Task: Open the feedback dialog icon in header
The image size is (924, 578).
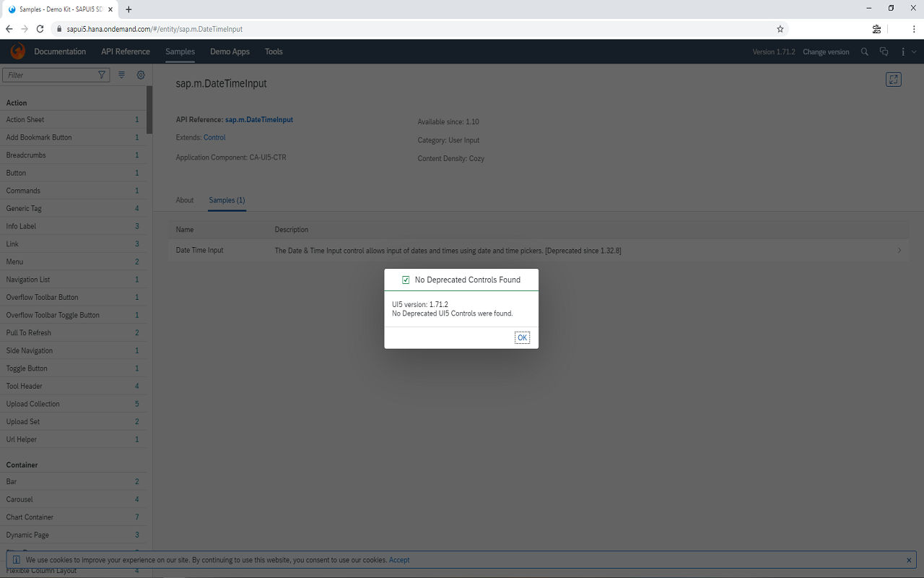Action: click(x=884, y=51)
